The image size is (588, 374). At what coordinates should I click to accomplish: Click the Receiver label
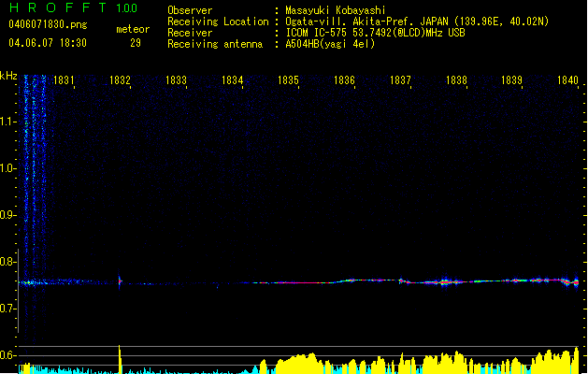pos(190,33)
